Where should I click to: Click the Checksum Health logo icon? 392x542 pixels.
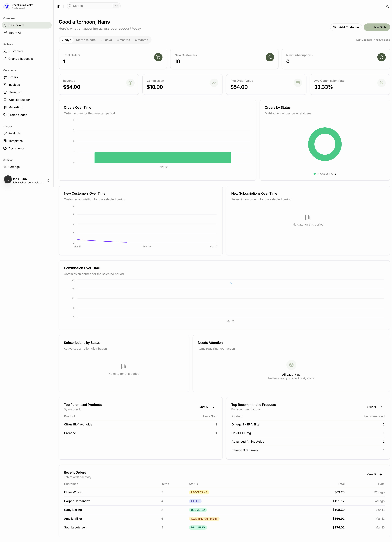coord(7,6)
